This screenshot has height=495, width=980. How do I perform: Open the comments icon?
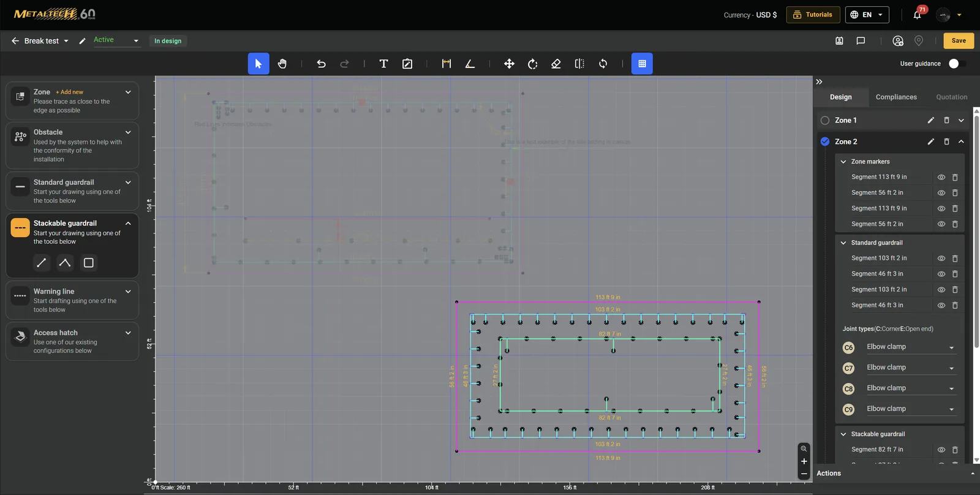pos(861,41)
